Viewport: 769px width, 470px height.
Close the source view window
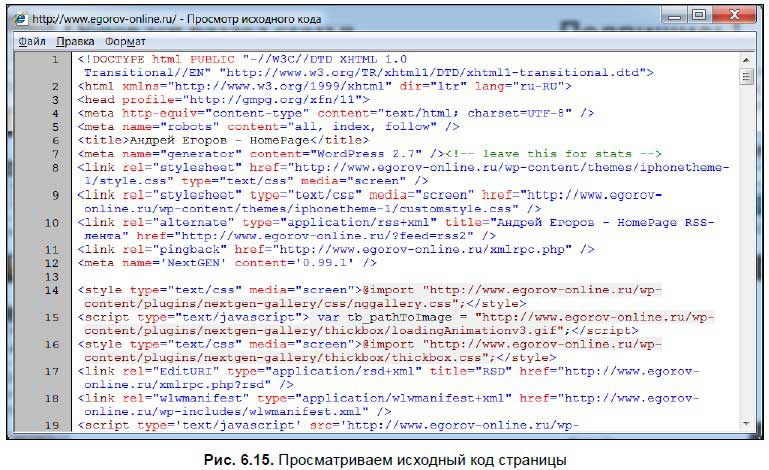[734, 16]
